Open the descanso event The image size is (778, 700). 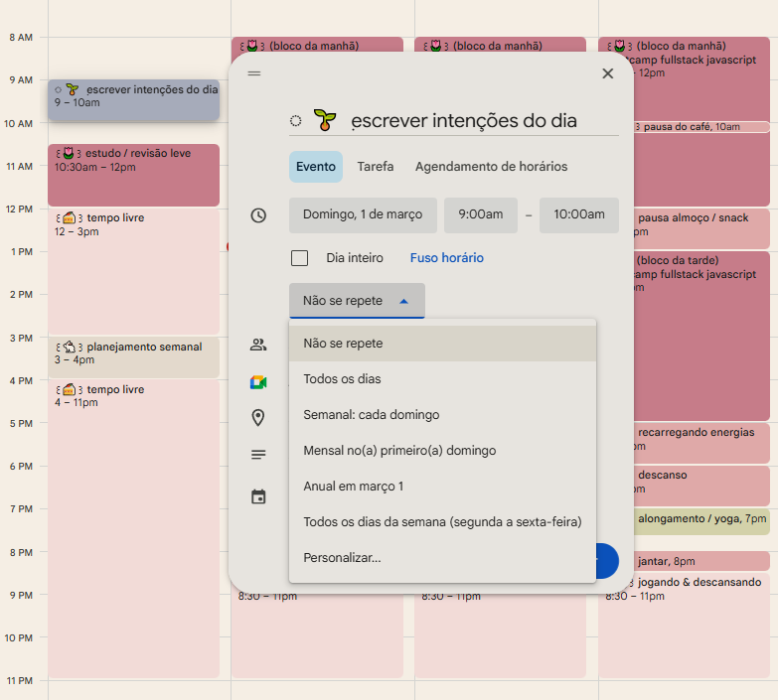point(701,486)
